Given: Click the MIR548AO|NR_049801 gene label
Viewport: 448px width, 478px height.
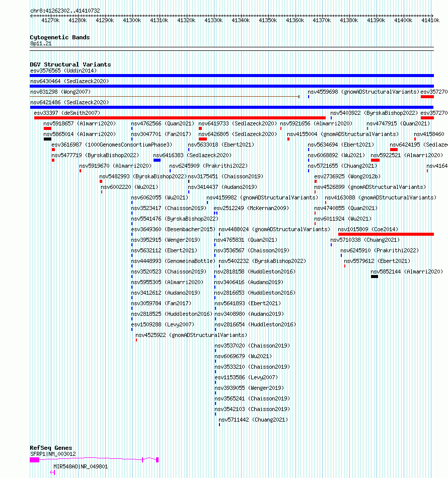Looking at the screenshot, I should pos(81,467).
